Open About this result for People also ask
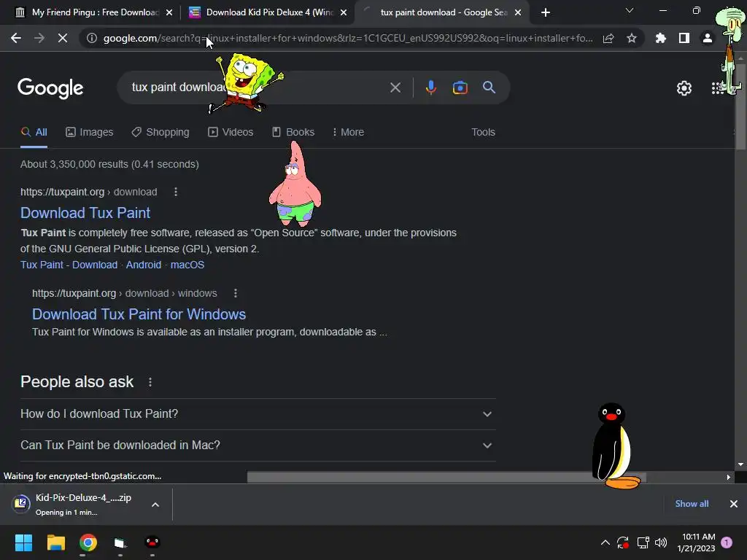The height and width of the screenshot is (560, 747). [x=150, y=382]
